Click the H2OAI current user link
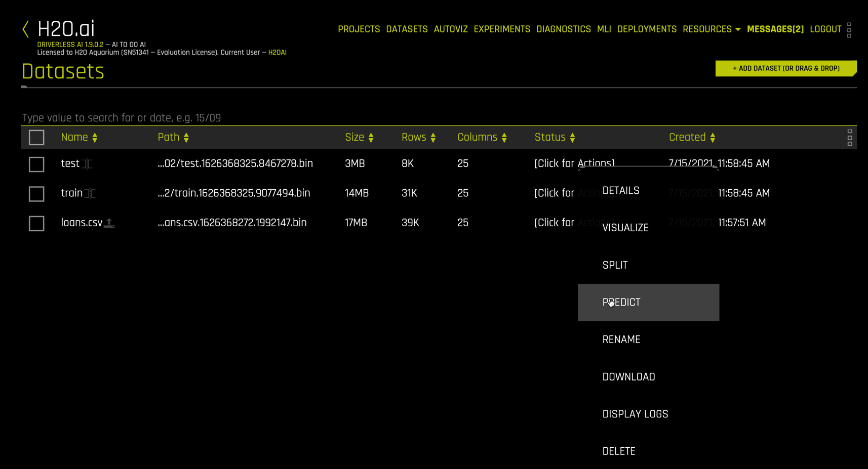Viewport: 868px width, 469px height. (278, 53)
